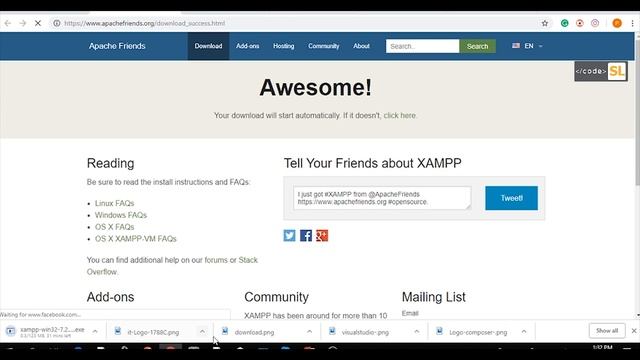Open the orange profile avatar
Screen dimensions: 640x360
[x=617, y=23]
